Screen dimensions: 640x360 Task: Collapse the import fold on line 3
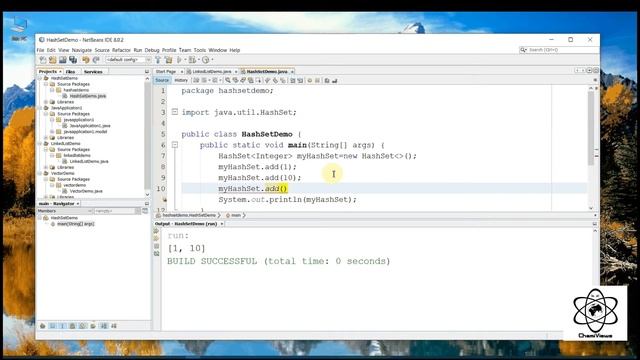(x=175, y=111)
